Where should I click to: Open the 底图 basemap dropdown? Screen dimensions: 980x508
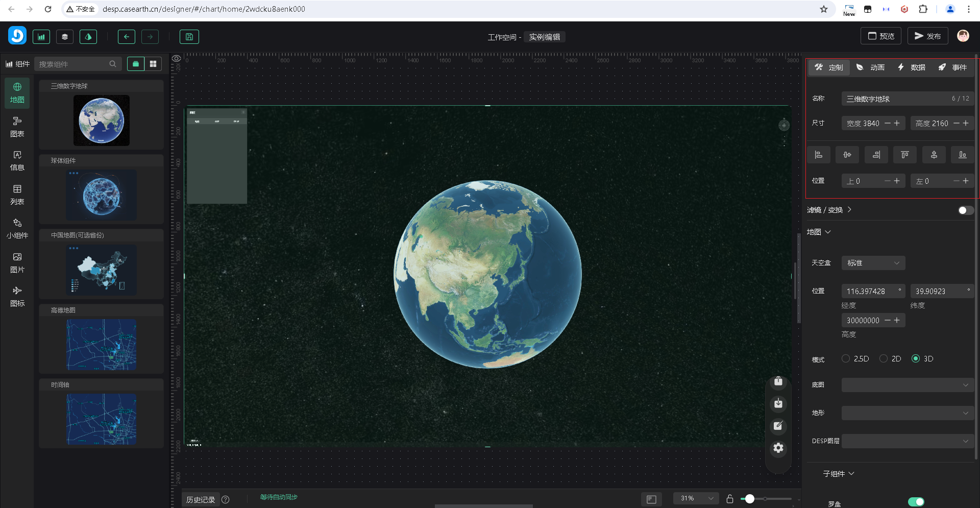(907, 385)
